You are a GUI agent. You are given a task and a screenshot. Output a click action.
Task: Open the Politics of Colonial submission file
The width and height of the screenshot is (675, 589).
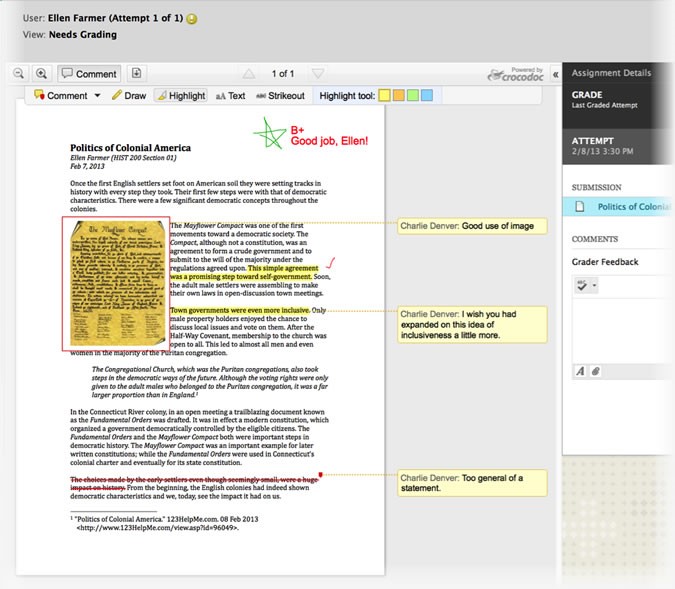pos(628,206)
